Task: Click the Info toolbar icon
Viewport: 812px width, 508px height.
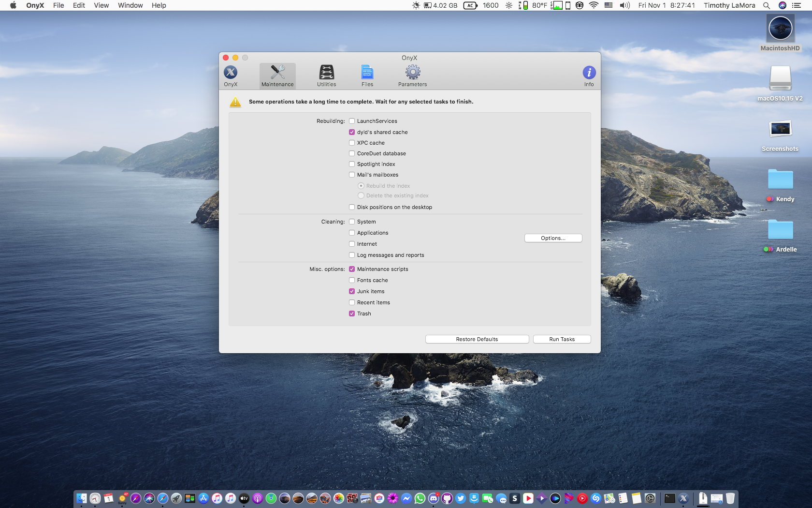Action: (589, 73)
